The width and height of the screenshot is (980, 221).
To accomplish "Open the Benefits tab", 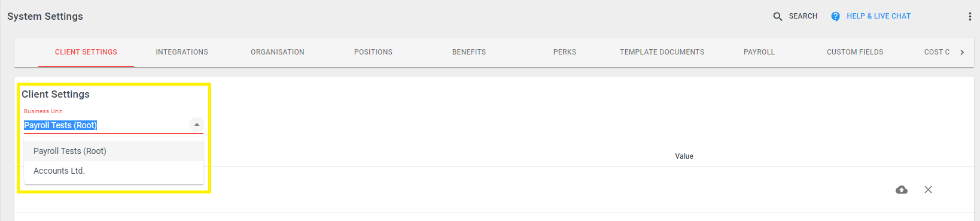I will click(469, 52).
